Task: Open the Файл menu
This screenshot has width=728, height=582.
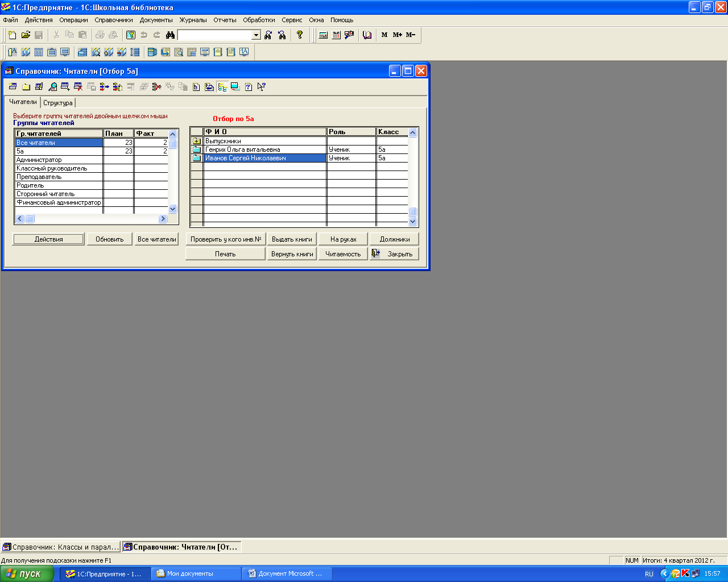Action: pyautogui.click(x=10, y=20)
